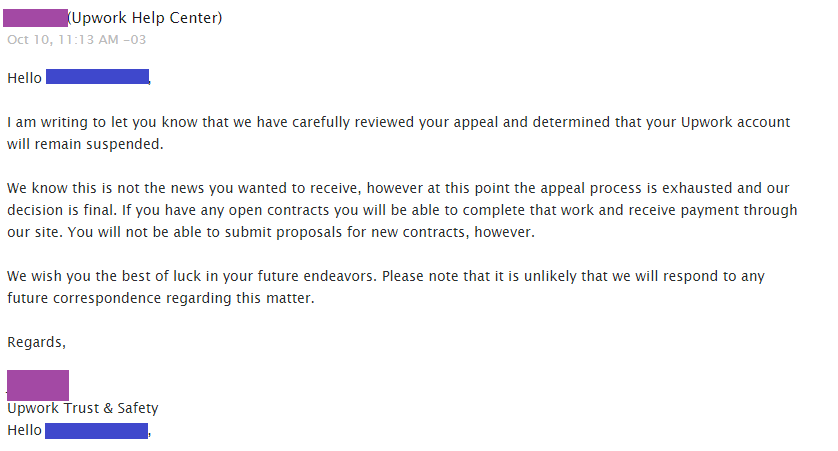Viewport: 838px width, 451px height.
Task: Click the line starting "our site. You will not"
Action: [271, 232]
